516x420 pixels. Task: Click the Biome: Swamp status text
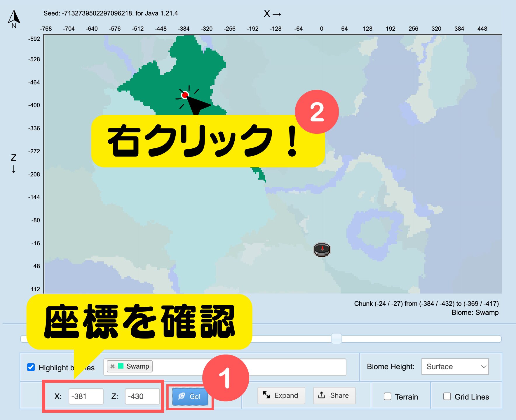(x=475, y=313)
